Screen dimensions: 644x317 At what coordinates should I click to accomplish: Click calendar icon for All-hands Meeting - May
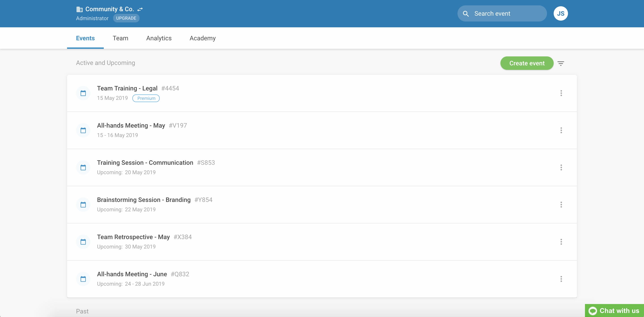[x=83, y=130]
